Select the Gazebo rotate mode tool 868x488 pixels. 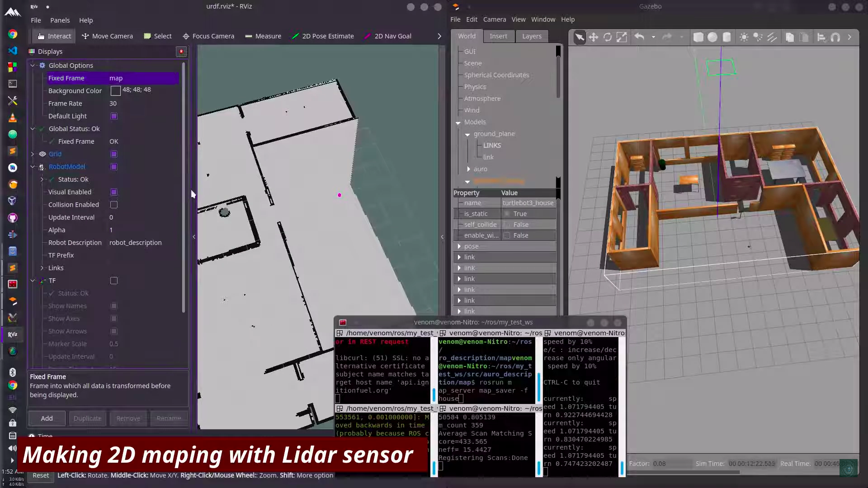608,37
